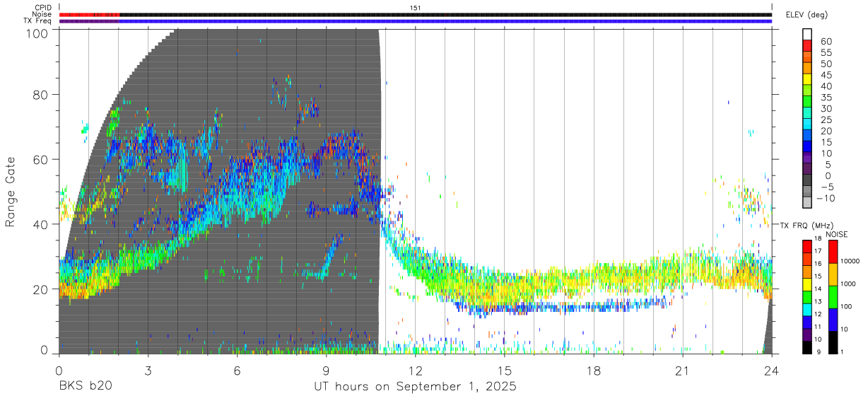Pick the blue 10–100 NOISE colorbar segment
Image resolution: width=868 pixels, height=401 pixels.
(833, 320)
